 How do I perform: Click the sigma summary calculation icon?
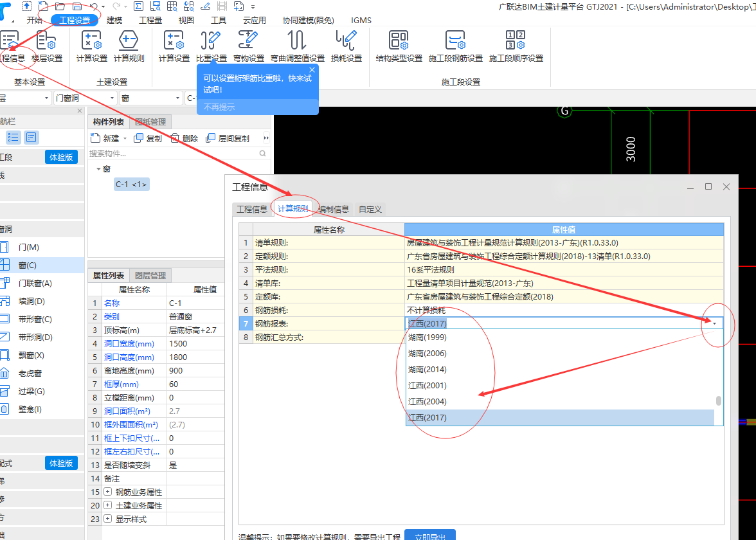pos(138,6)
